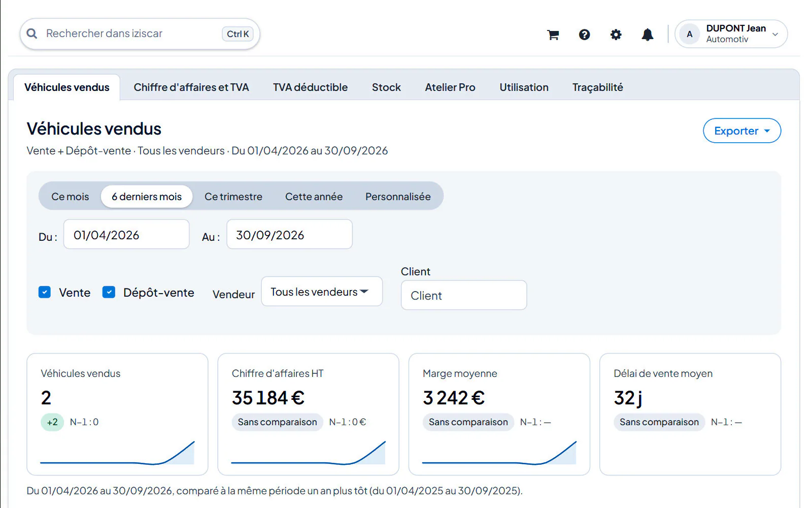Switch to the Stock tab
This screenshot has width=812, height=508.
coord(386,87)
